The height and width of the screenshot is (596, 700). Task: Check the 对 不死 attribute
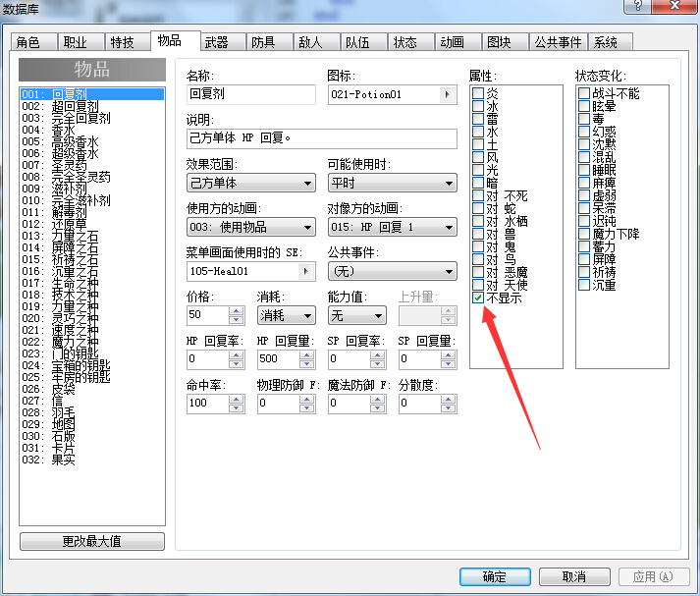coord(478,195)
